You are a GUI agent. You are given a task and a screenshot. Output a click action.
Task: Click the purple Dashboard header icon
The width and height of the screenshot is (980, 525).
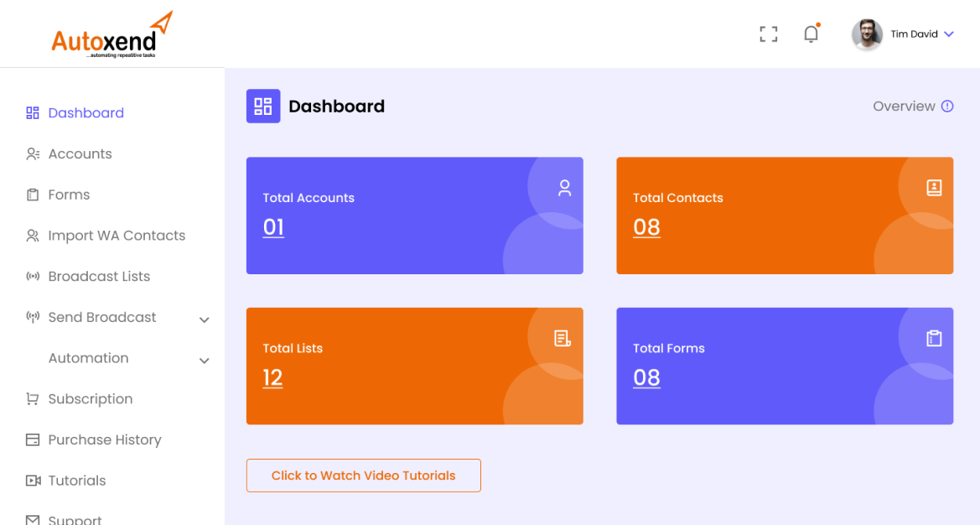click(263, 107)
